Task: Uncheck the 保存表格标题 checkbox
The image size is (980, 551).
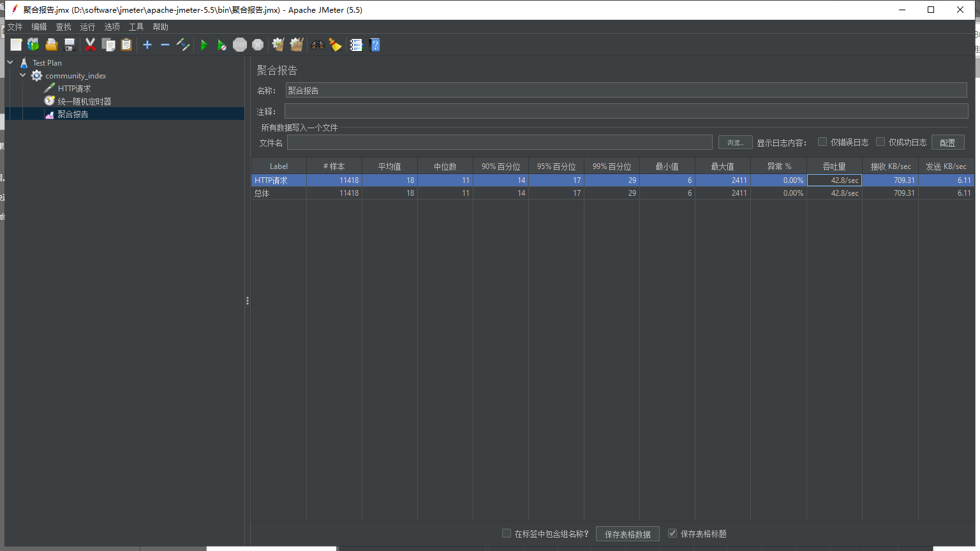Action: (672, 533)
